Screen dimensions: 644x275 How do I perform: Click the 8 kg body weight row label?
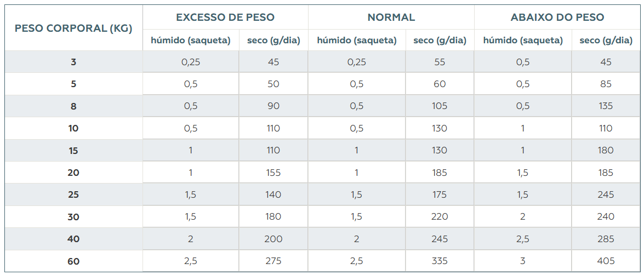pyautogui.click(x=73, y=106)
